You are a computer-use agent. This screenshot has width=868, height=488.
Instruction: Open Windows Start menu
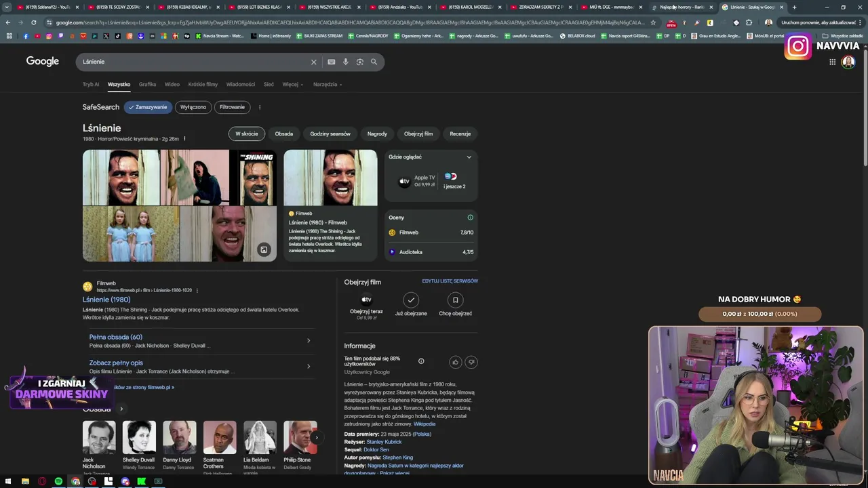tap(8, 481)
